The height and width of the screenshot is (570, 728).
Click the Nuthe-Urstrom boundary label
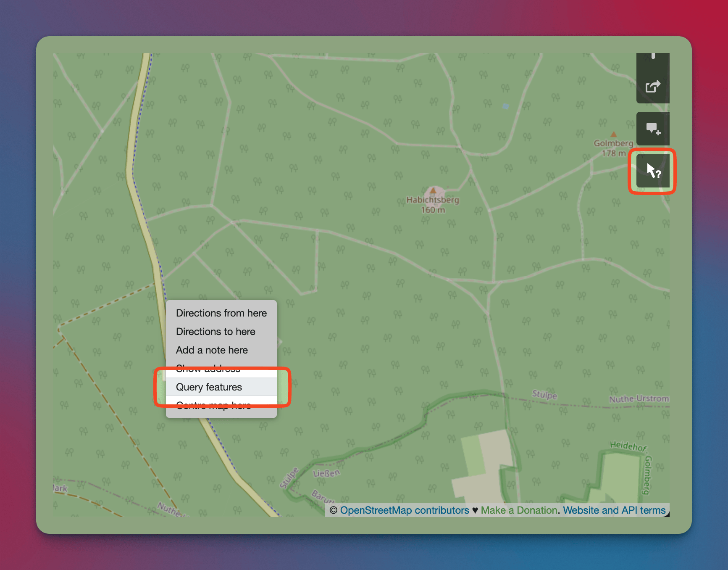point(639,398)
